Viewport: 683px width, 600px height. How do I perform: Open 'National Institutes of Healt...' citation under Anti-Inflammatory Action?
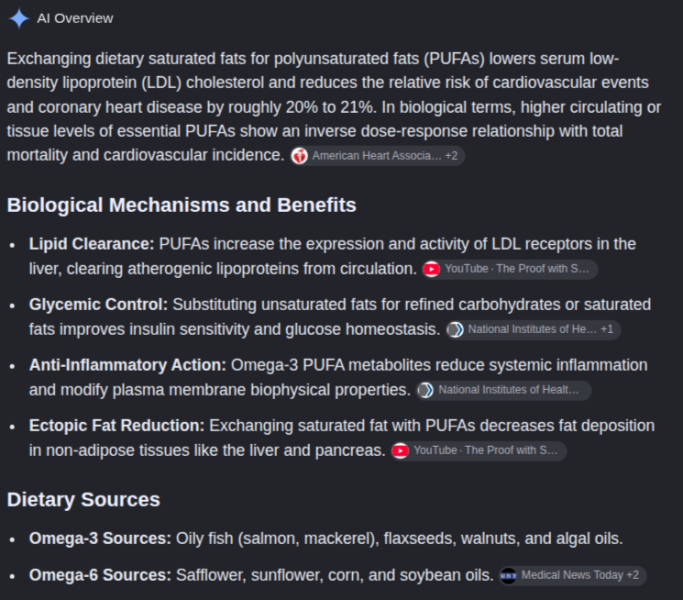[x=504, y=390]
